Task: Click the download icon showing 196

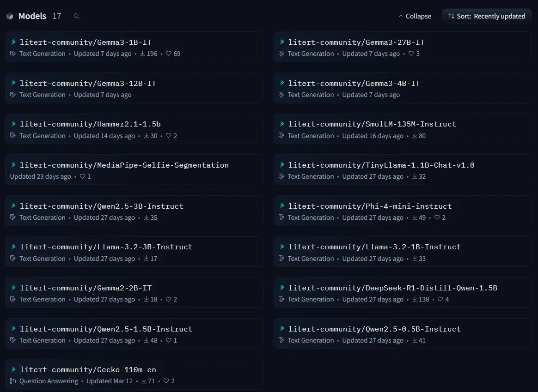Action: 142,54
